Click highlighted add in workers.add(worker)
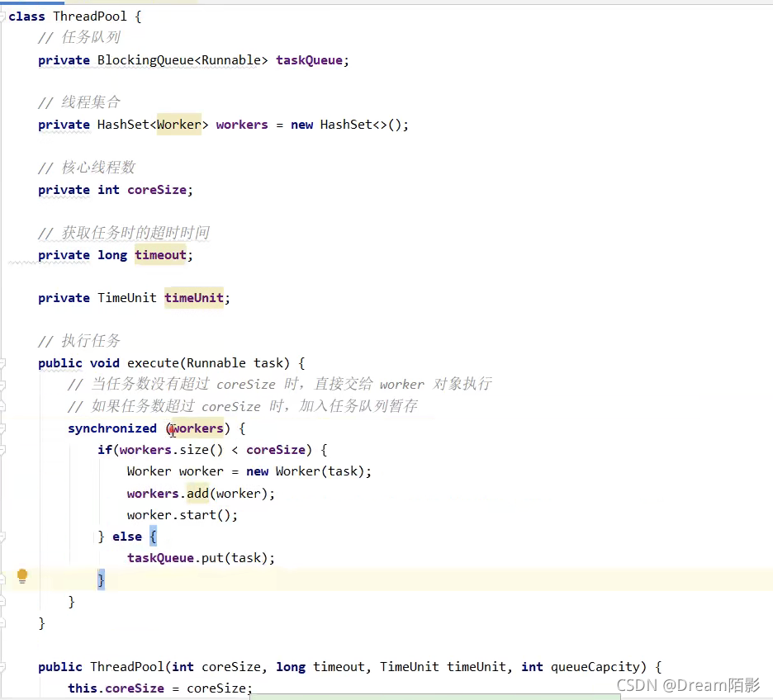The height and width of the screenshot is (700, 773). tap(197, 494)
